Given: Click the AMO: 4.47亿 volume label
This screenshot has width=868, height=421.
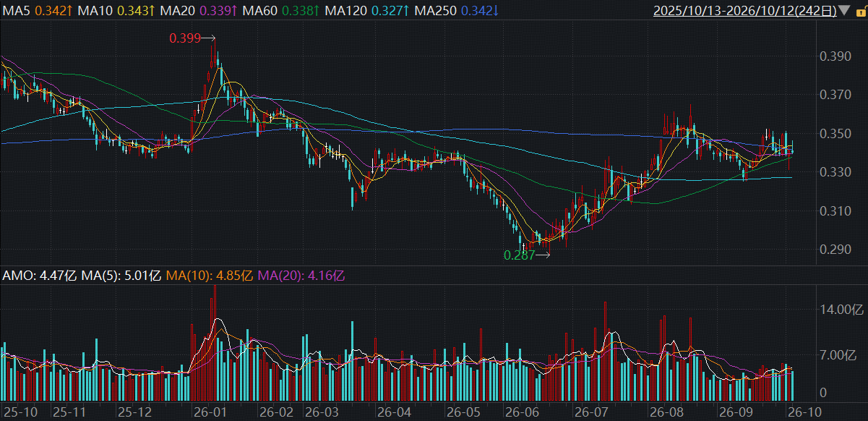Looking at the screenshot, I should pyautogui.click(x=40, y=276).
